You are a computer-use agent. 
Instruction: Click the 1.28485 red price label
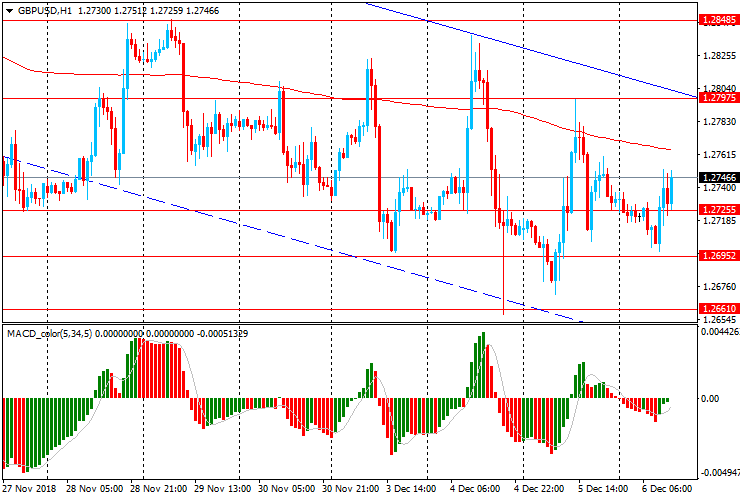(717, 19)
